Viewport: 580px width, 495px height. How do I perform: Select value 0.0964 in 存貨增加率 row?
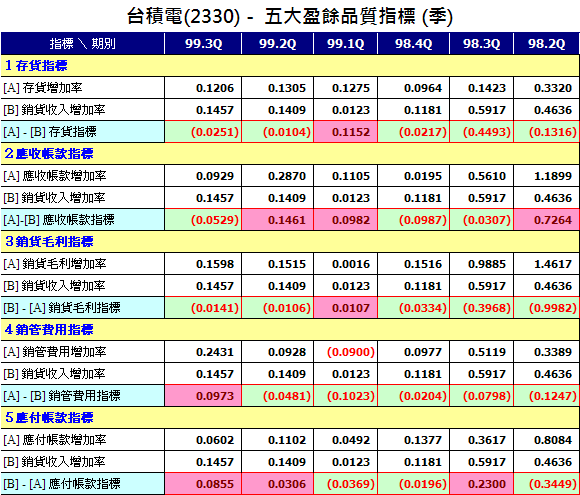coord(423,88)
